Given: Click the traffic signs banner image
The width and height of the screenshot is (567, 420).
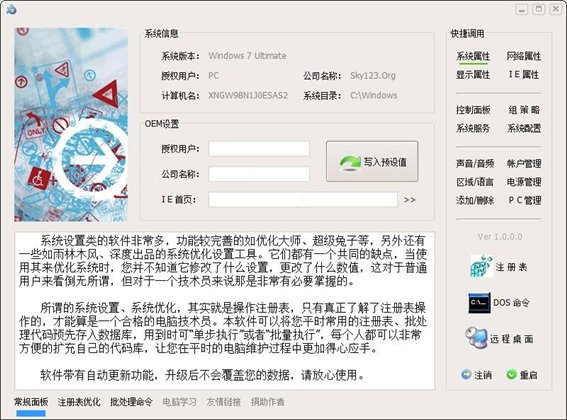Looking at the screenshot, I should pos(71,124).
